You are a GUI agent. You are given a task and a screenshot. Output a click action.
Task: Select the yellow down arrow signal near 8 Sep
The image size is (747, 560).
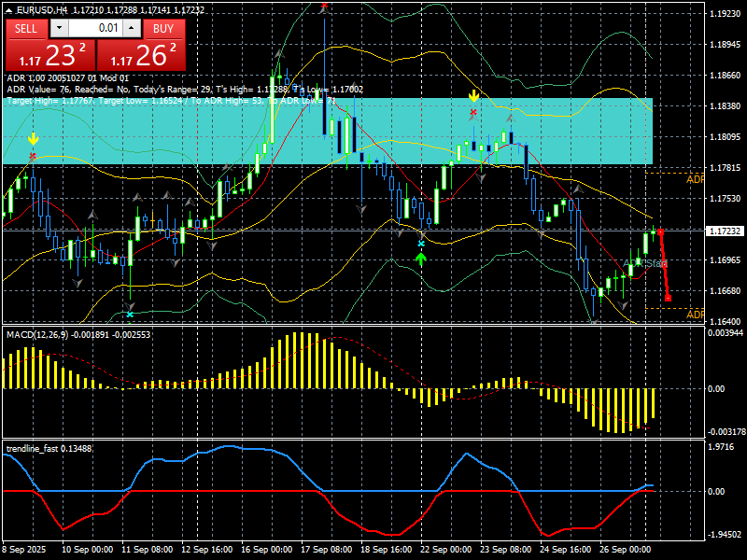tap(33, 139)
